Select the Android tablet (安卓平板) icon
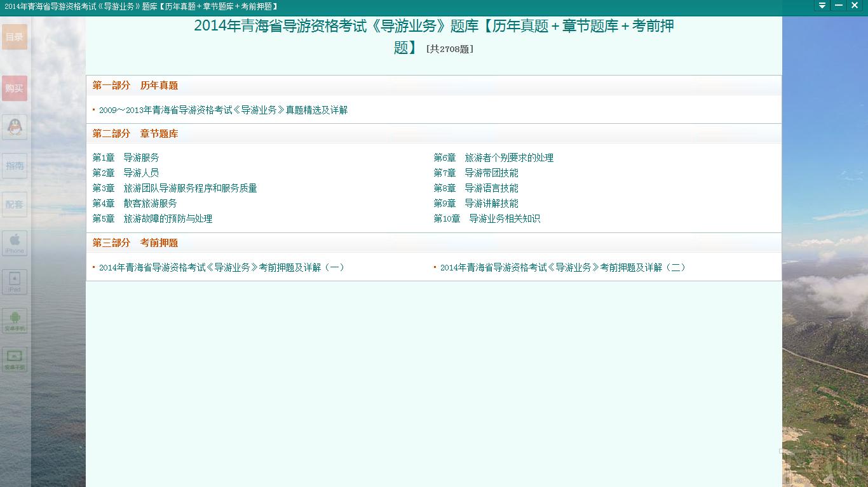This screenshot has height=487, width=868. 15,359
